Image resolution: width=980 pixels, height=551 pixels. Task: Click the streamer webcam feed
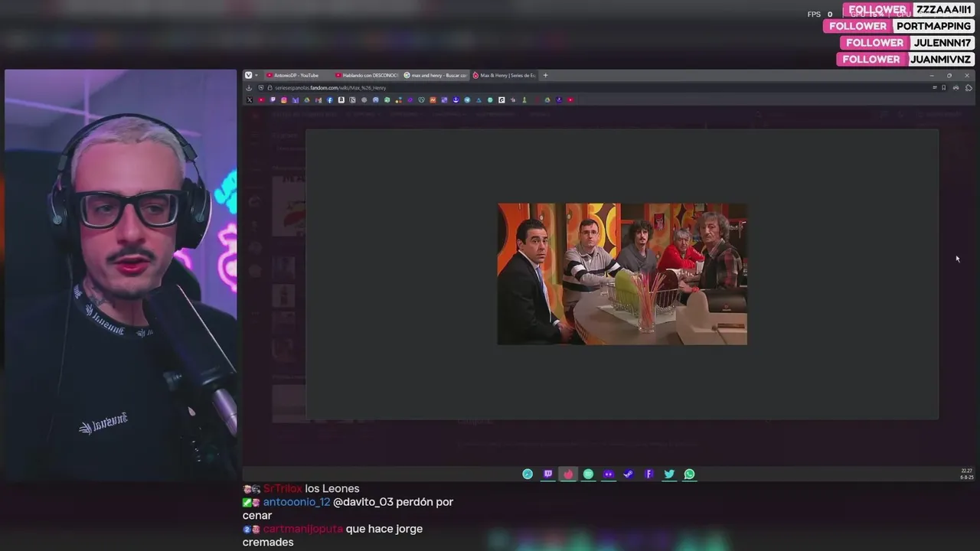coord(121,275)
